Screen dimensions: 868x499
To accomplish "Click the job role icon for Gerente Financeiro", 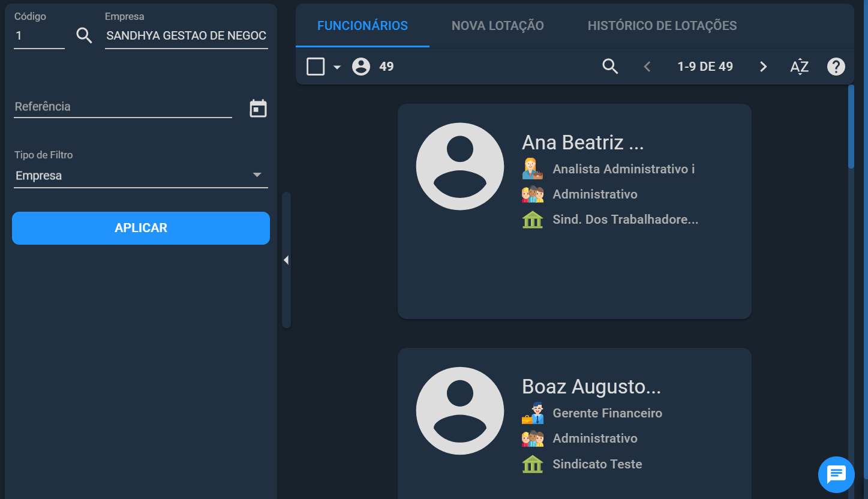I will [x=533, y=413].
